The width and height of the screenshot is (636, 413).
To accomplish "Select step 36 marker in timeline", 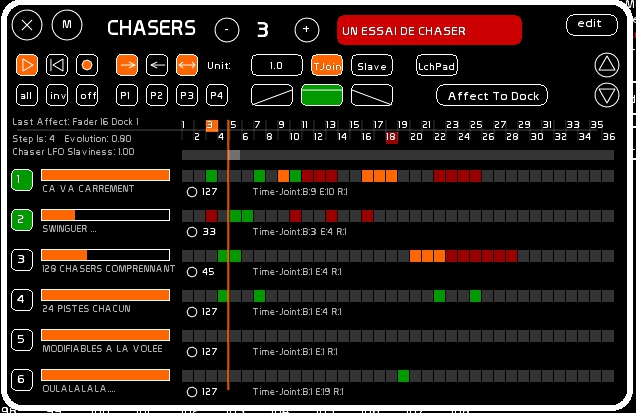I will (x=608, y=137).
